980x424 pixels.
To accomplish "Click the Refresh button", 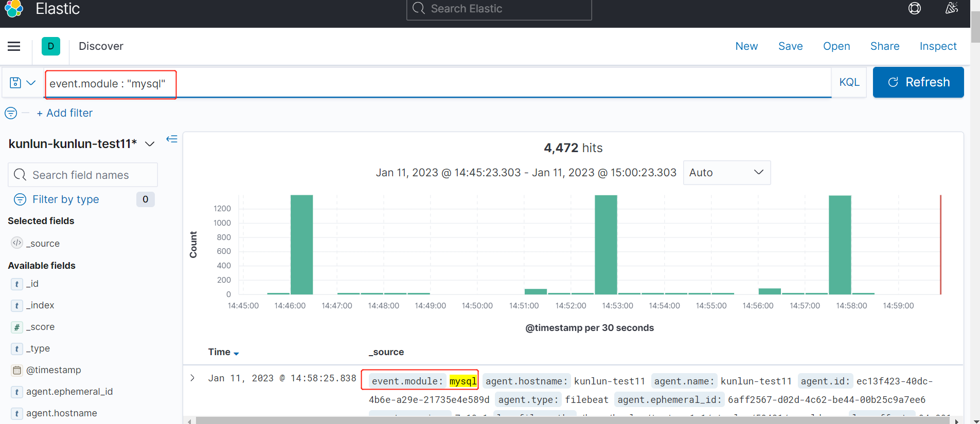I will 918,82.
